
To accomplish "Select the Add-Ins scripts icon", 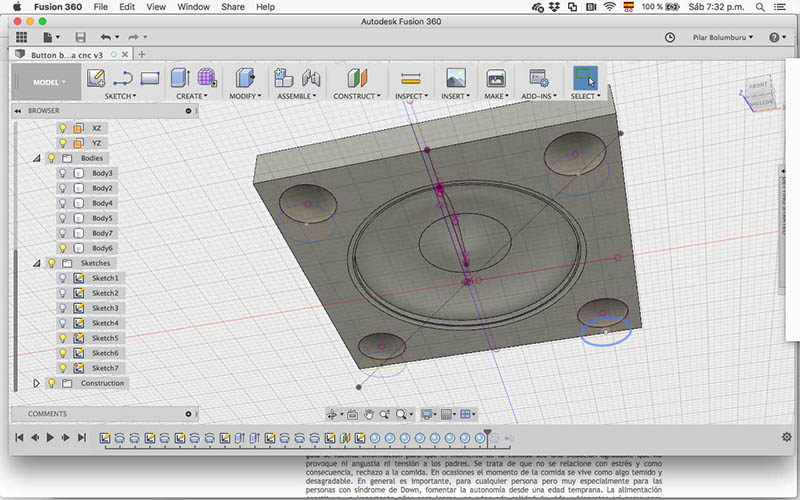I will pyautogui.click(x=539, y=78).
